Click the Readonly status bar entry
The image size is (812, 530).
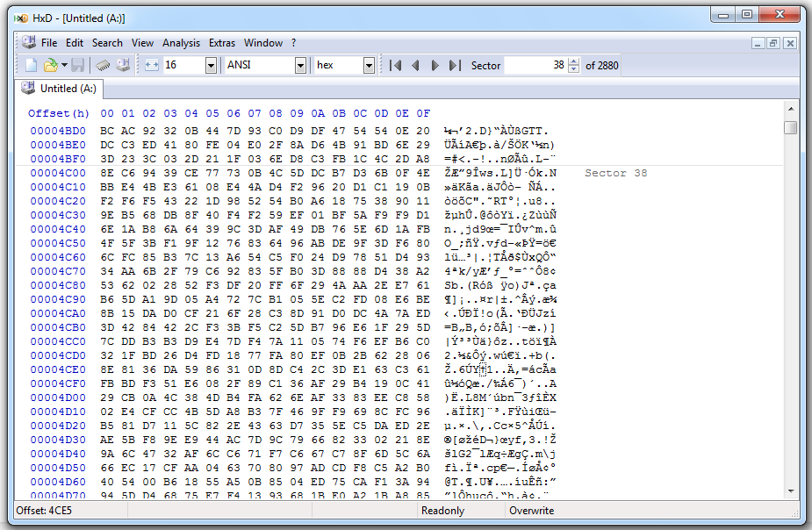coord(442,511)
